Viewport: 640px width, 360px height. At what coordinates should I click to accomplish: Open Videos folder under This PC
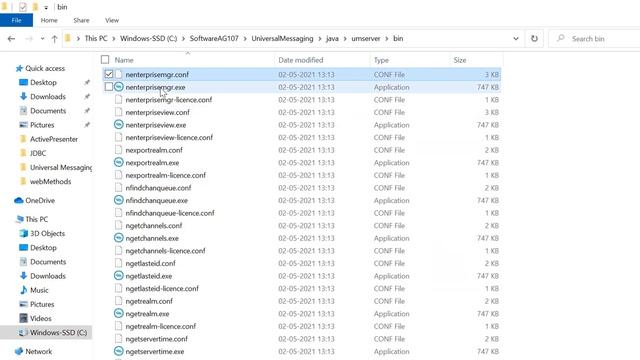[40, 318]
